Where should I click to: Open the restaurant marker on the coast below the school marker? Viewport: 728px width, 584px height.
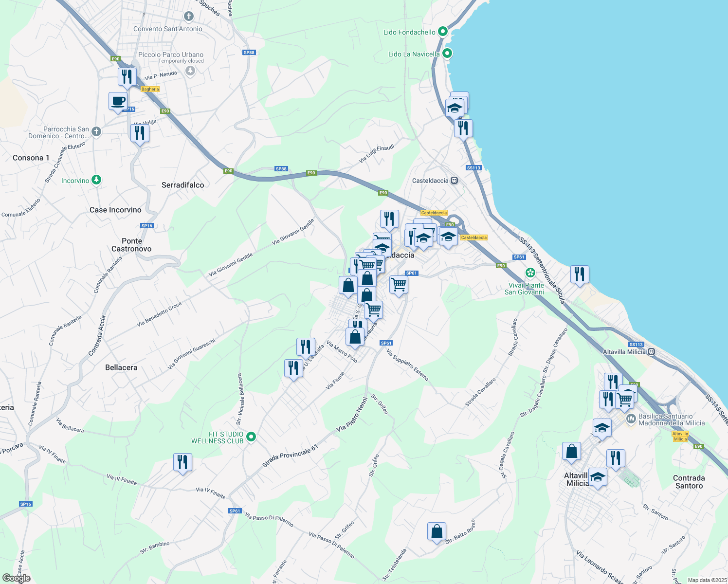coord(463,129)
